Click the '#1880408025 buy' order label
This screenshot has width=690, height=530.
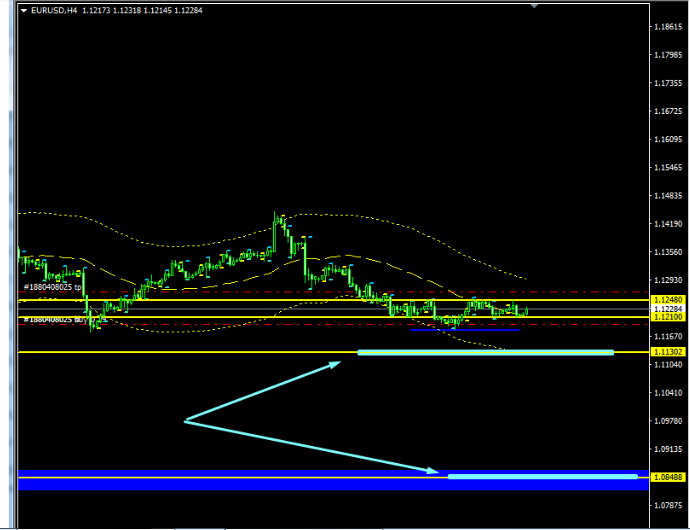[x=52, y=319]
